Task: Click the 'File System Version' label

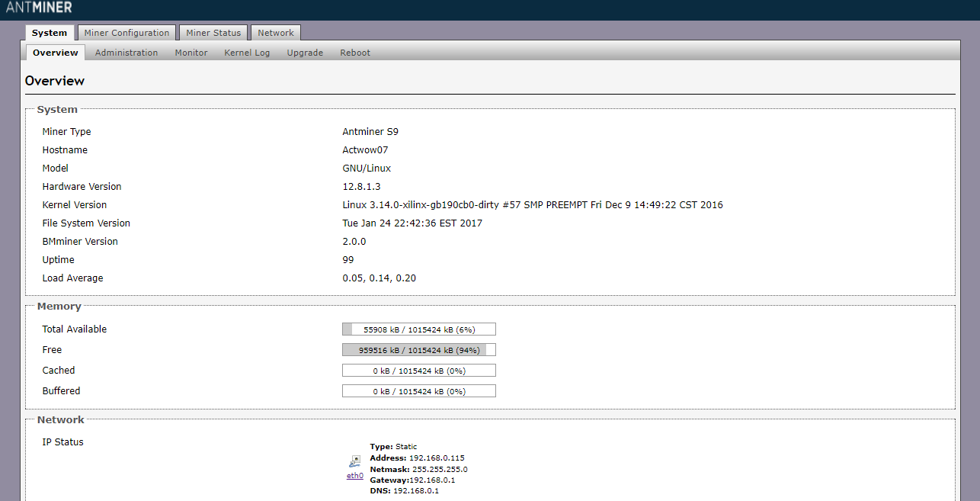Action: 86,223
